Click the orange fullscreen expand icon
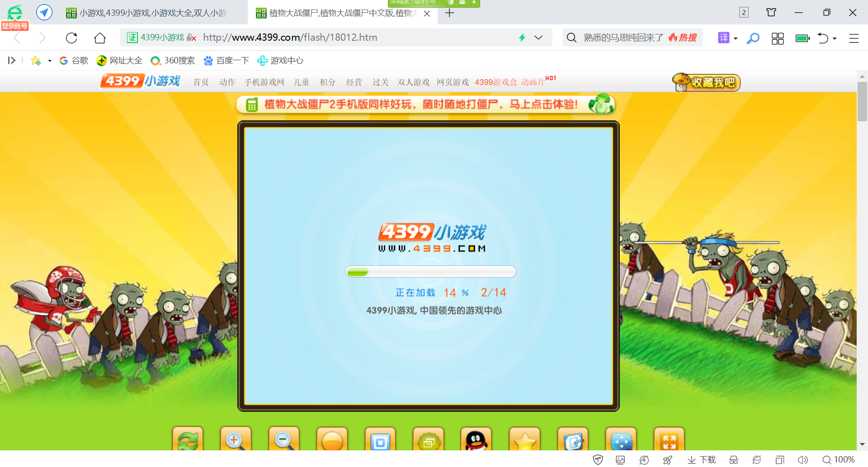 click(670, 439)
